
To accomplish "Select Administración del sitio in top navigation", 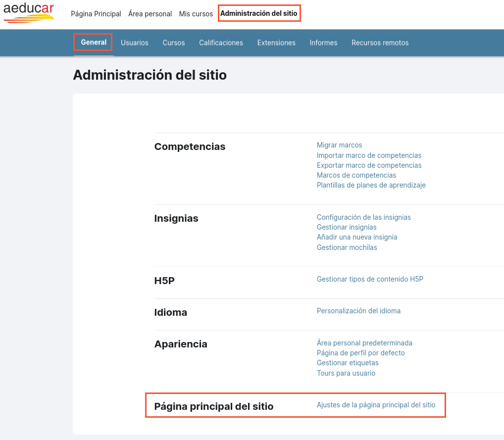I will 259,13.
